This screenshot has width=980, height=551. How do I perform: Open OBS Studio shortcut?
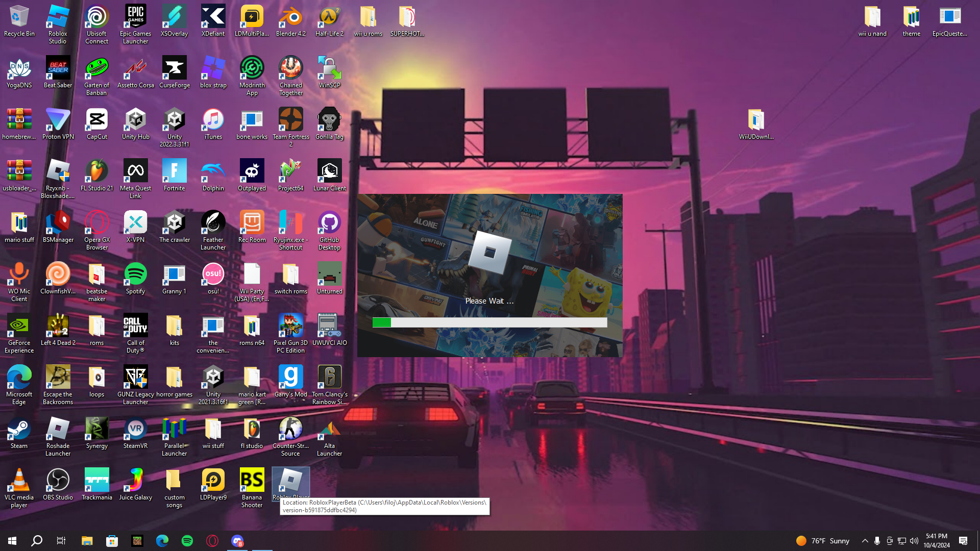tap(58, 485)
